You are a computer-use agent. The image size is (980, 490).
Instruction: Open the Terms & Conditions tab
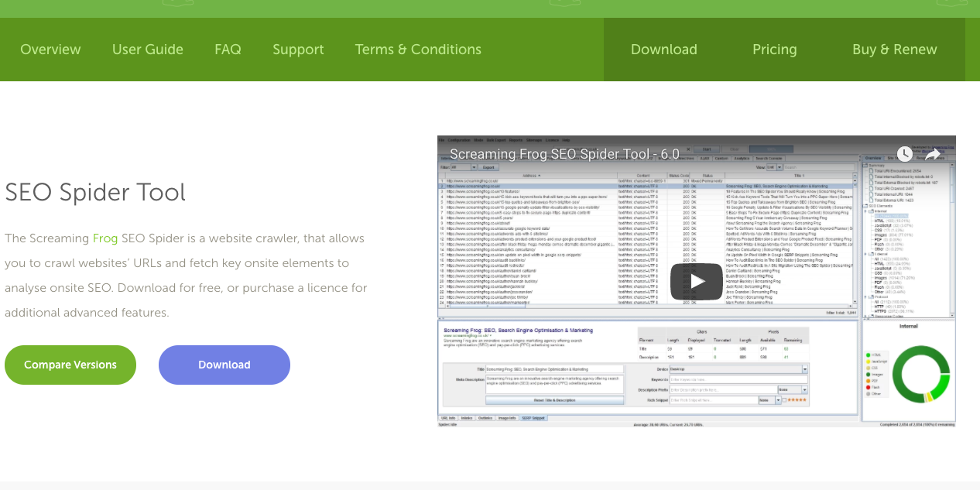coord(418,50)
